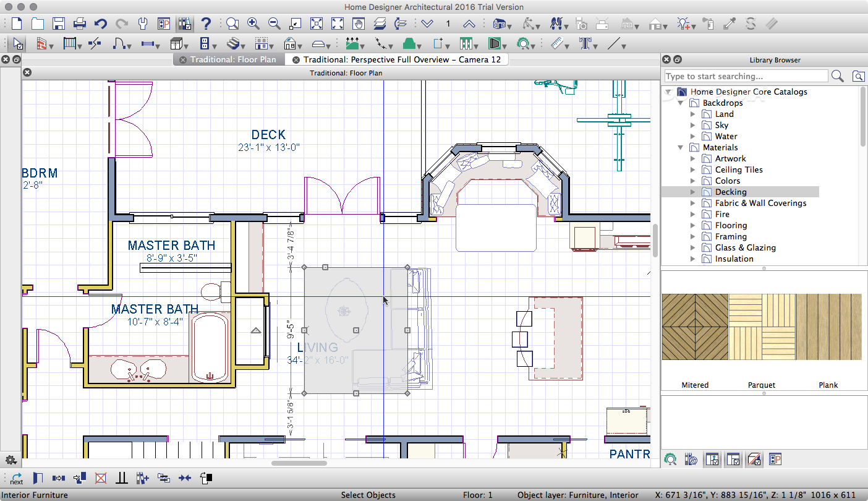
Task: Select the Parquet decking thumbnail
Action: click(x=762, y=327)
